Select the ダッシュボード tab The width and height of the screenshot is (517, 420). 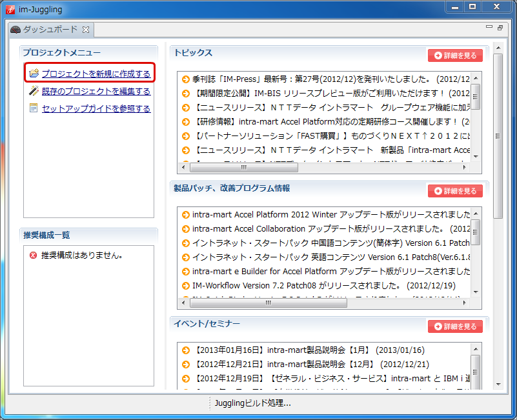50,30
